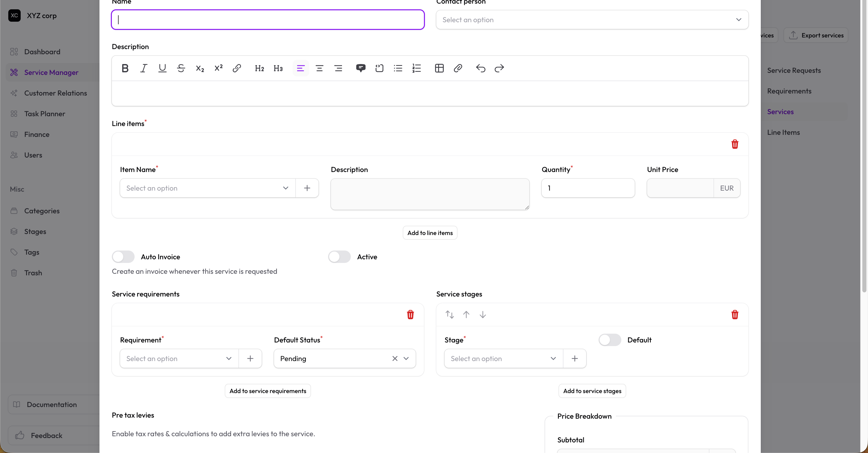Screen dimensions: 868x453
Task: Toggle the Default stage switch
Action: tap(610, 340)
